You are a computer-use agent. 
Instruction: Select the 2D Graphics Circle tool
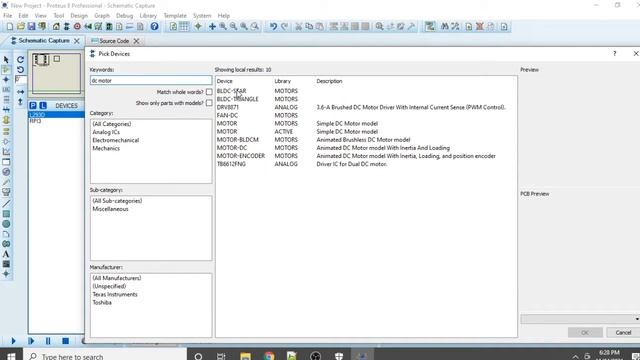click(6, 224)
